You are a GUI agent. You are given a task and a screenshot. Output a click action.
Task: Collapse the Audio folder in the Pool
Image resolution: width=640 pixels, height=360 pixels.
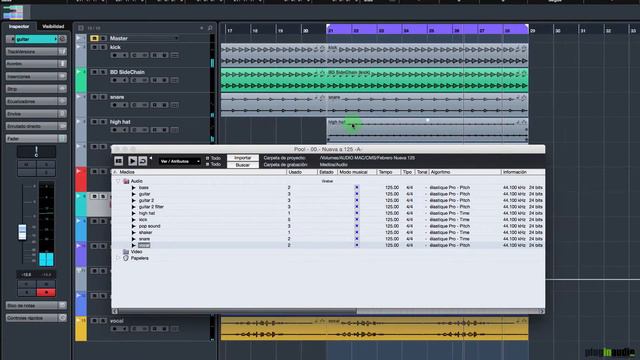[118, 181]
